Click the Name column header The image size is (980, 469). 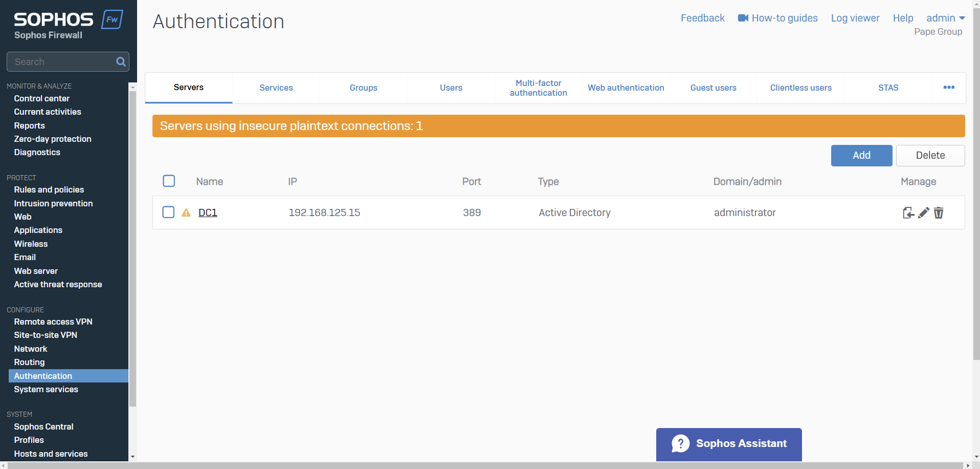[210, 181]
